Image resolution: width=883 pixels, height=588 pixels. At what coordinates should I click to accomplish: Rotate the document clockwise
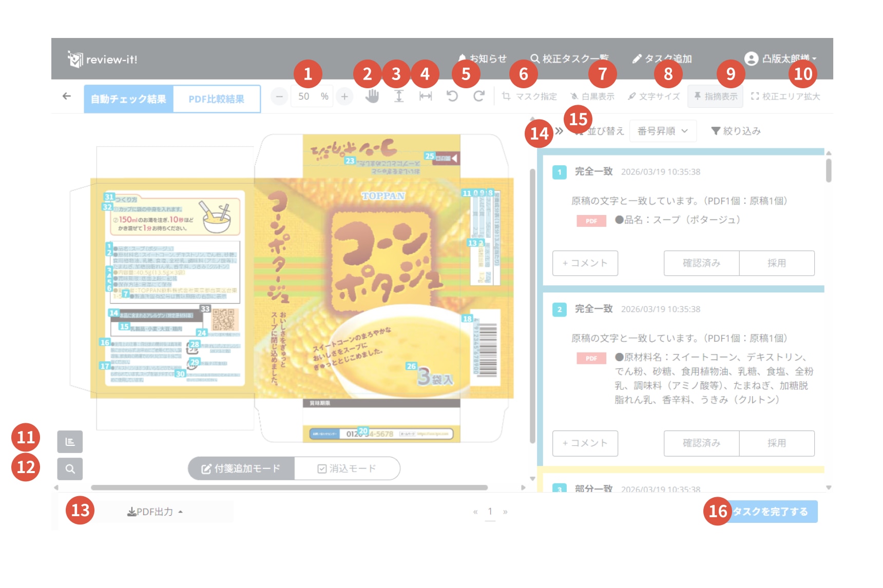tap(479, 96)
